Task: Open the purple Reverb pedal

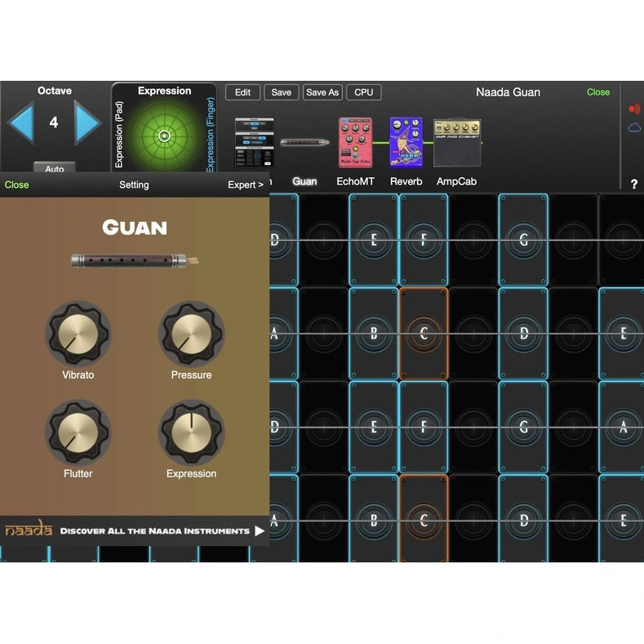Action: pyautogui.click(x=406, y=143)
